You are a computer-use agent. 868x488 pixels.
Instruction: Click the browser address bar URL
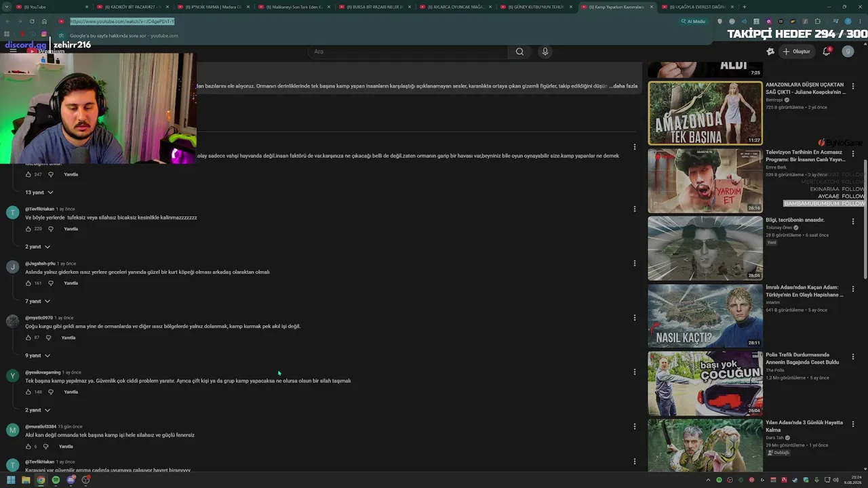(x=122, y=21)
